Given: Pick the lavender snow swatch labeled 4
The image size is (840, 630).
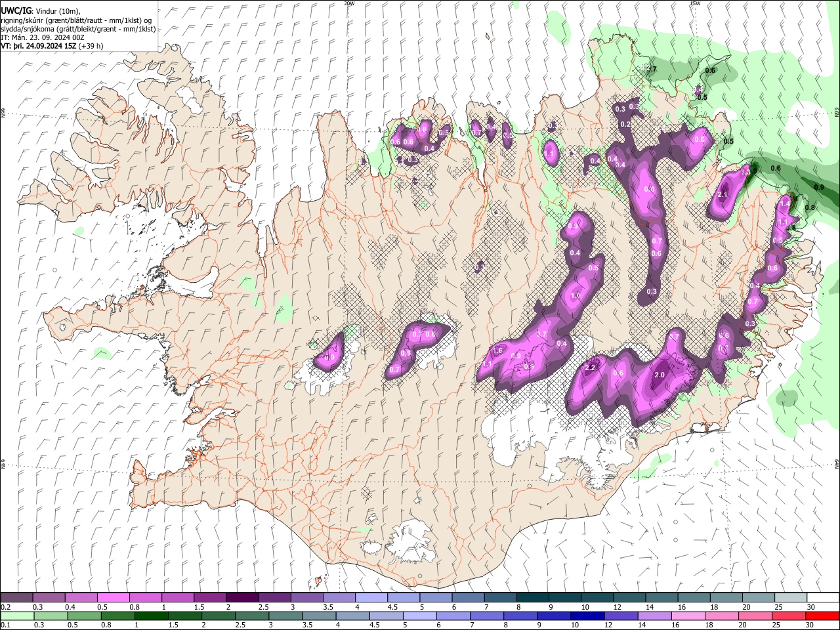Looking at the screenshot, I should coord(371,597).
